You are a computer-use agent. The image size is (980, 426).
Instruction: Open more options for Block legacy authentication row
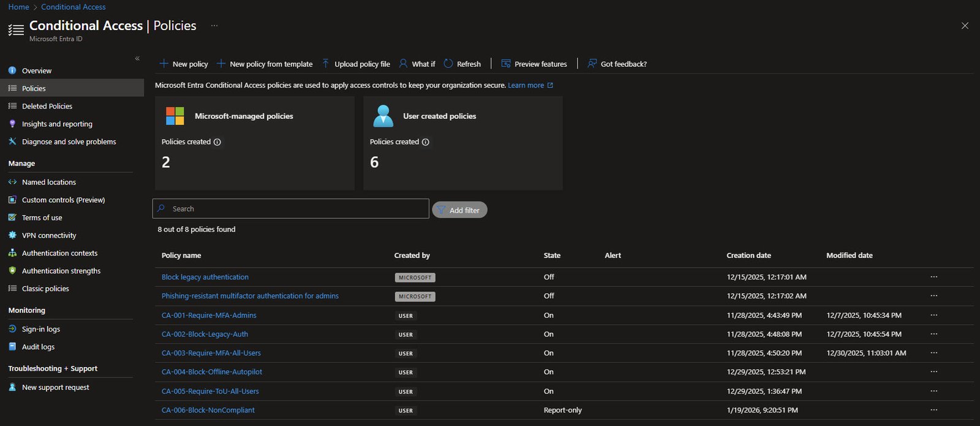[933, 277]
